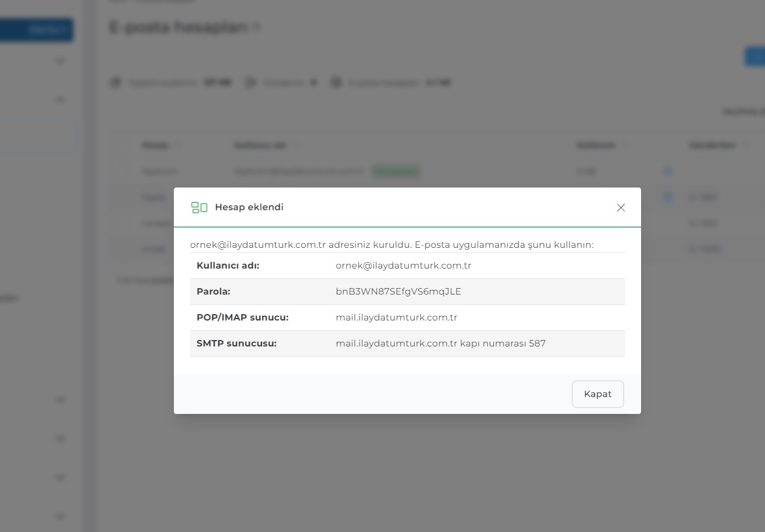The width and height of the screenshot is (765, 532).
Task: Collapse the expanded sidebar section with up chevron
Action: 60,100
